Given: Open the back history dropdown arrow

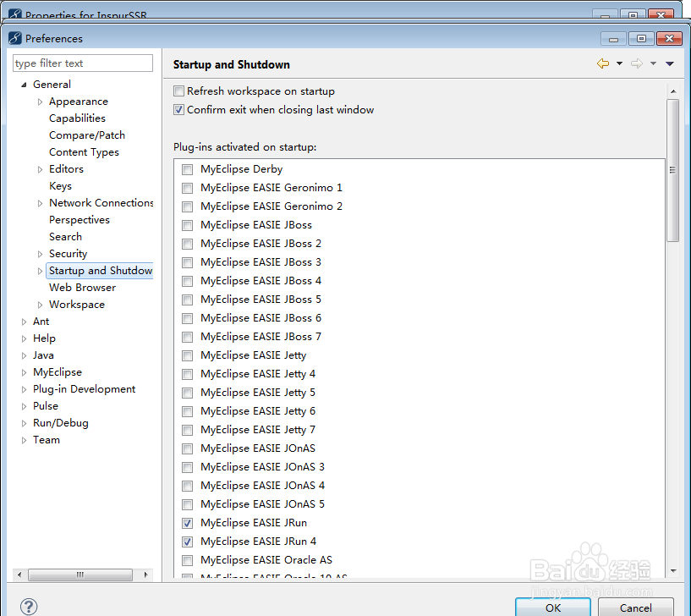Looking at the screenshot, I should point(619,64).
